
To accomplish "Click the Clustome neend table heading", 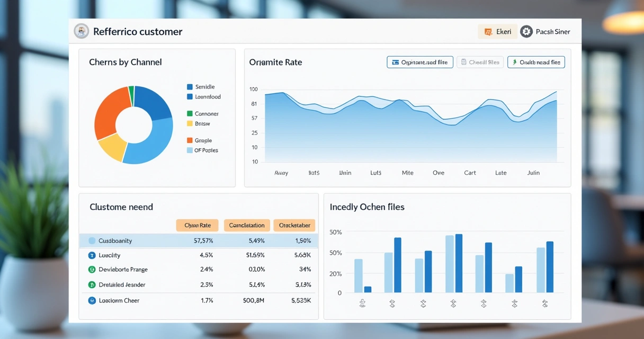I will point(121,207).
